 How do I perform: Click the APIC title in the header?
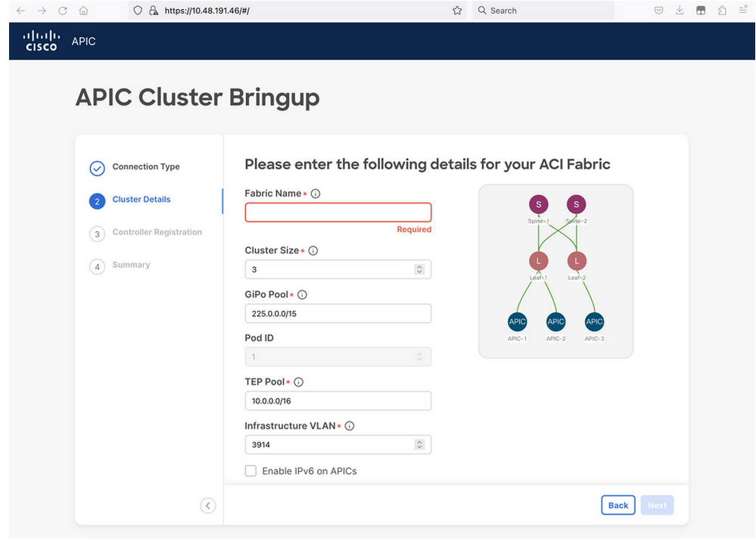point(83,42)
